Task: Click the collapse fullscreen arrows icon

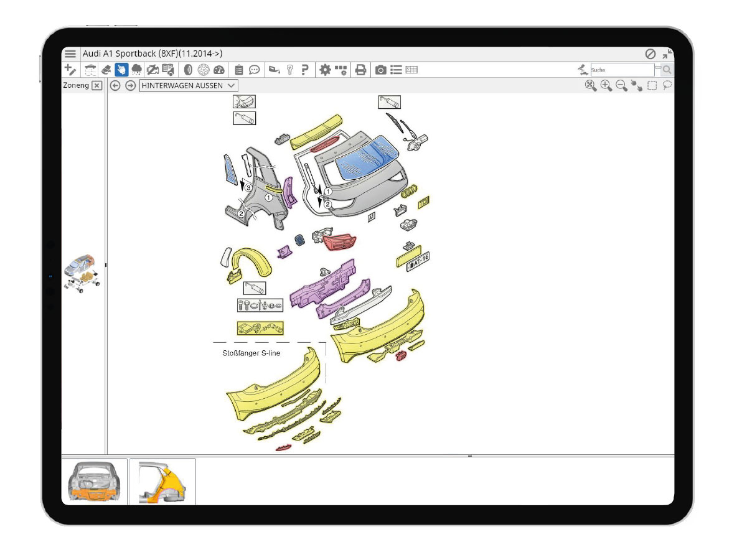Action: point(667,54)
